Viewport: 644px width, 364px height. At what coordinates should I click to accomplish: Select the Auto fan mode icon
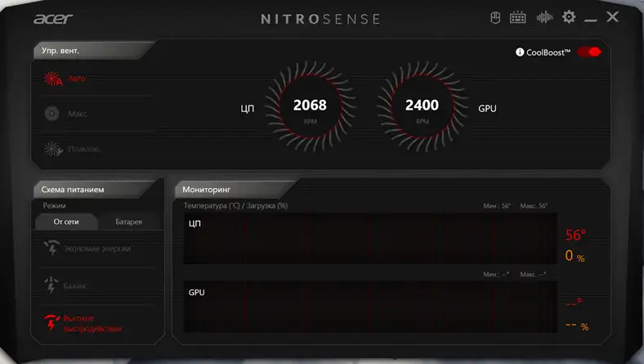53,79
